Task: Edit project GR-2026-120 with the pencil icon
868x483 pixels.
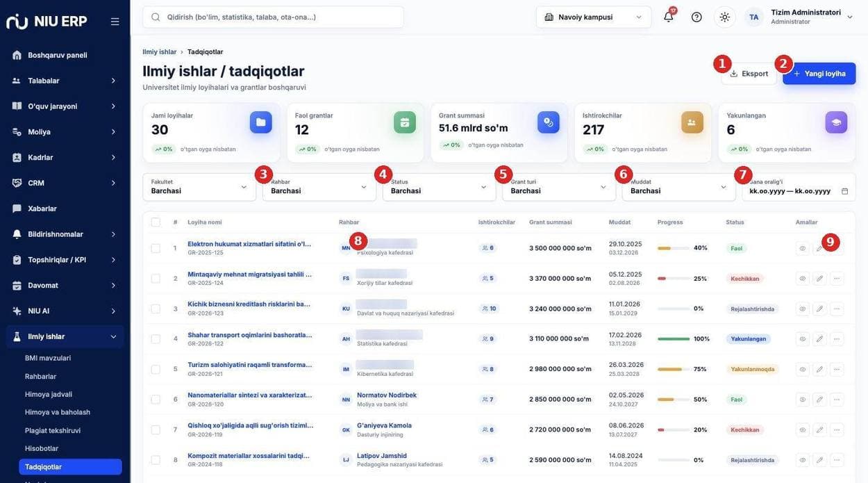Action: (x=819, y=400)
